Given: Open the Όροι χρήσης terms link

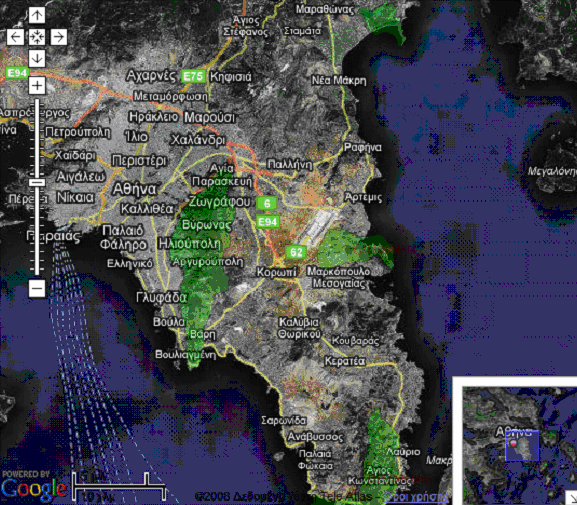Looking at the screenshot, I should coord(416,497).
